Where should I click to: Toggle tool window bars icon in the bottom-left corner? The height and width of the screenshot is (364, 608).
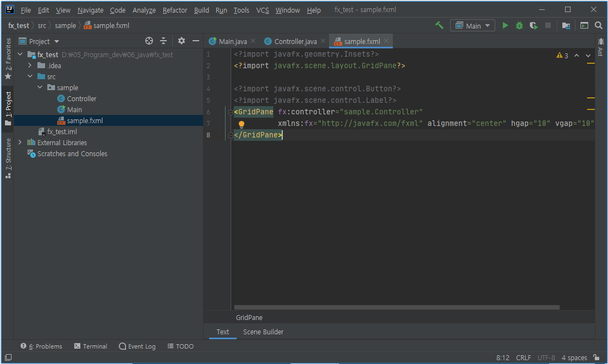[8, 357]
